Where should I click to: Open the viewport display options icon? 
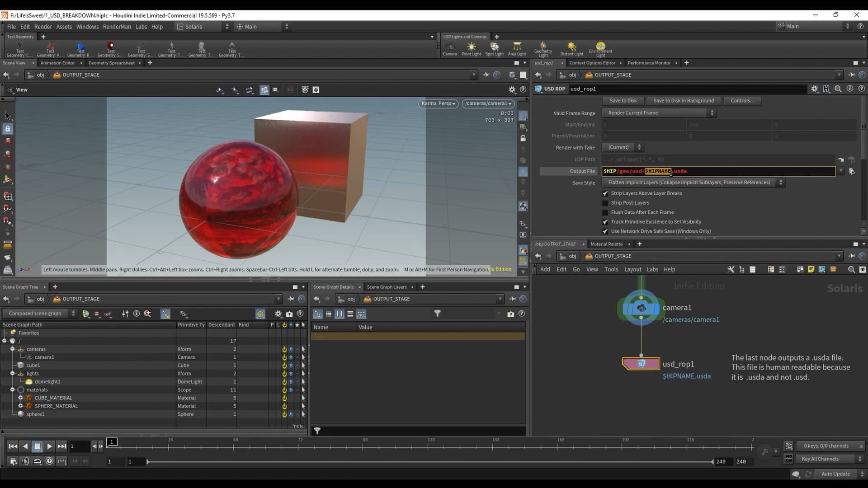(x=512, y=89)
